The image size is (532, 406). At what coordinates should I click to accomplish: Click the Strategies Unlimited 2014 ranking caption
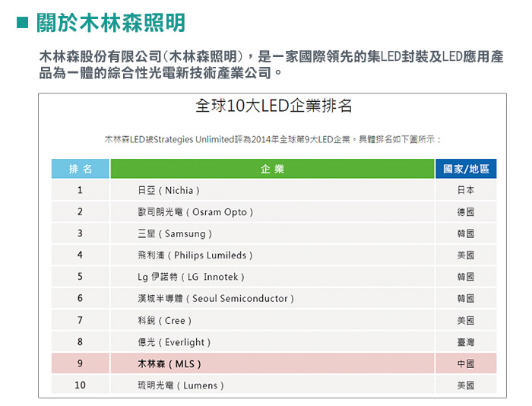click(x=273, y=140)
